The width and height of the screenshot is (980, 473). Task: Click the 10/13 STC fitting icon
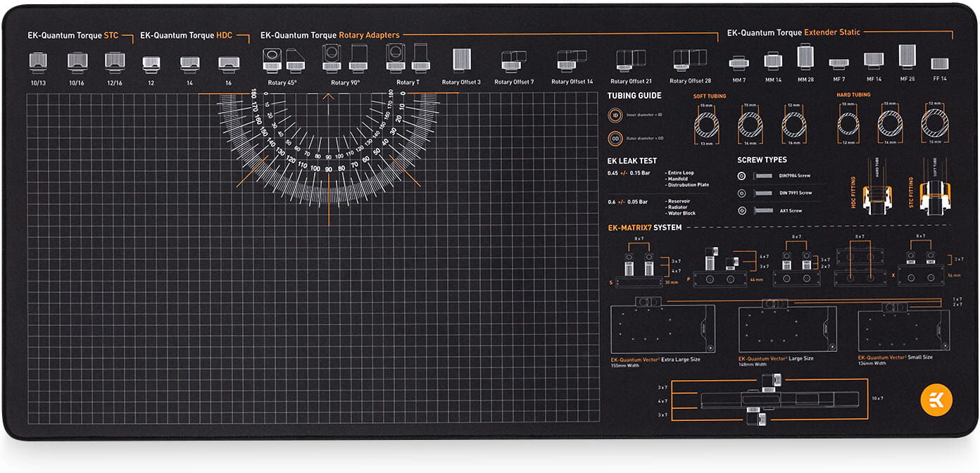click(x=38, y=62)
